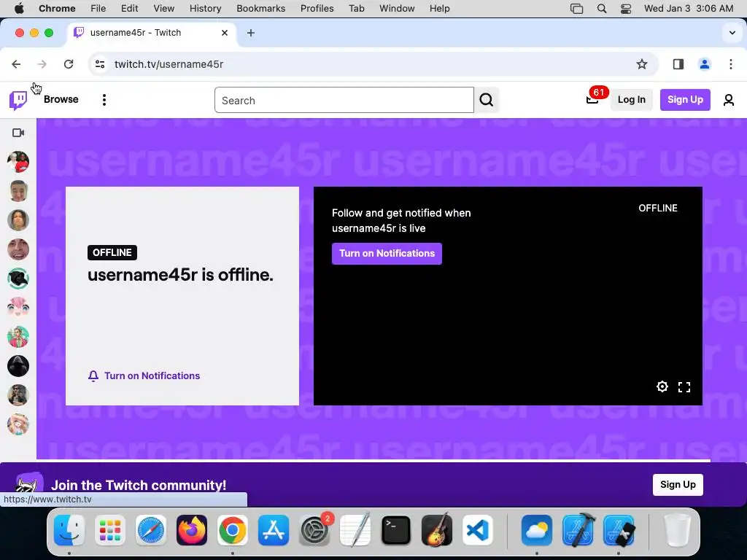This screenshot has height=560, width=747.
Task: Open Terminal from the dock
Action: 396,530
